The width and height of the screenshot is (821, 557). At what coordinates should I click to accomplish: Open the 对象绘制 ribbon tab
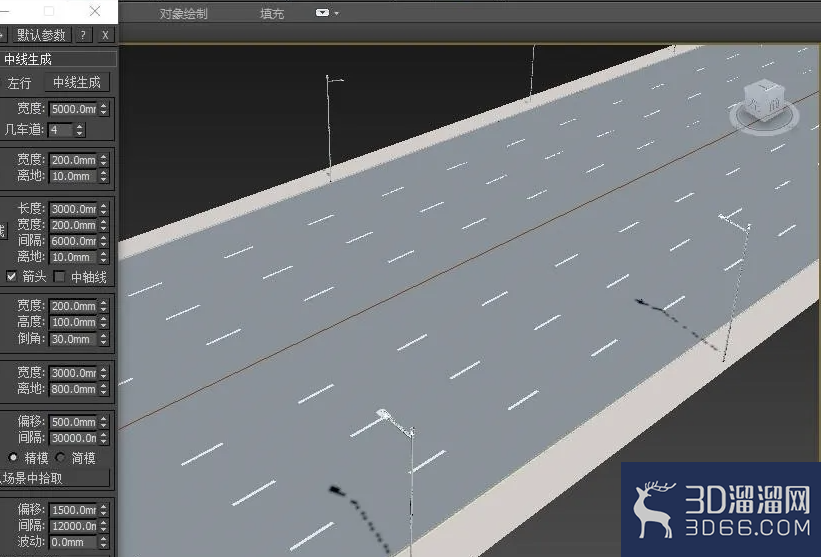click(x=184, y=14)
